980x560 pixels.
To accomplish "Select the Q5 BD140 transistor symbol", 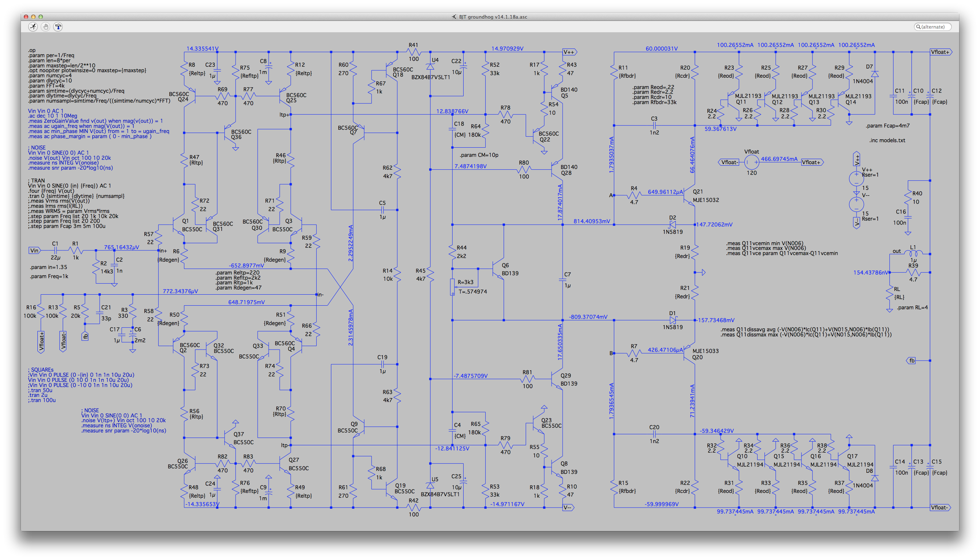I will (557, 92).
